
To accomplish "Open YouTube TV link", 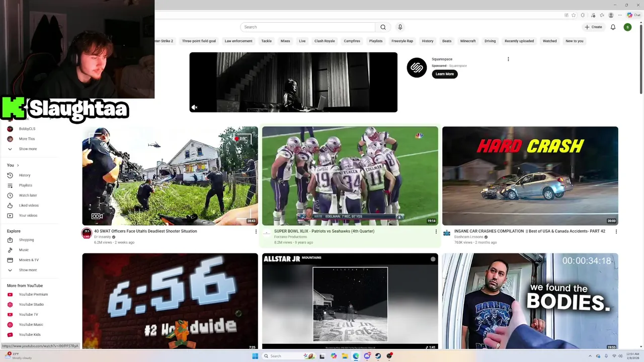I will pyautogui.click(x=28, y=315).
